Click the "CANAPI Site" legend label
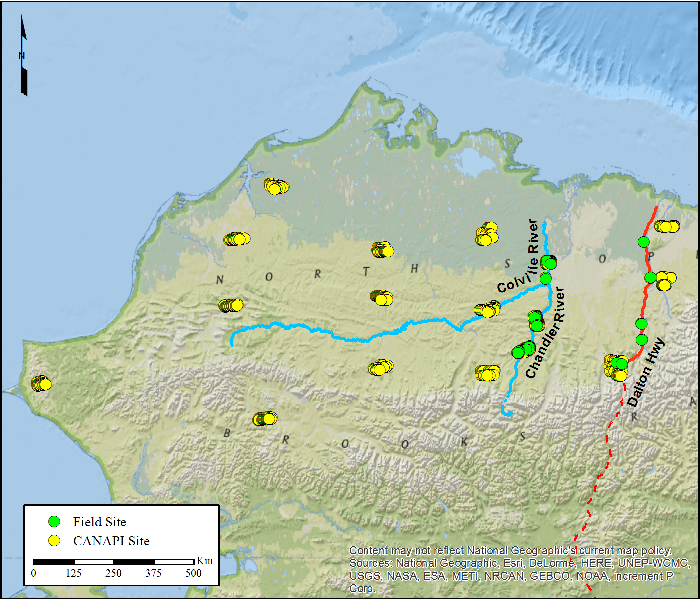The width and height of the screenshot is (700, 600). point(111,541)
